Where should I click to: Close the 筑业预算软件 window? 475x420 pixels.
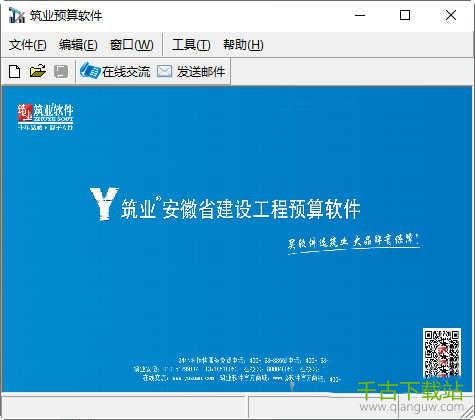point(451,15)
